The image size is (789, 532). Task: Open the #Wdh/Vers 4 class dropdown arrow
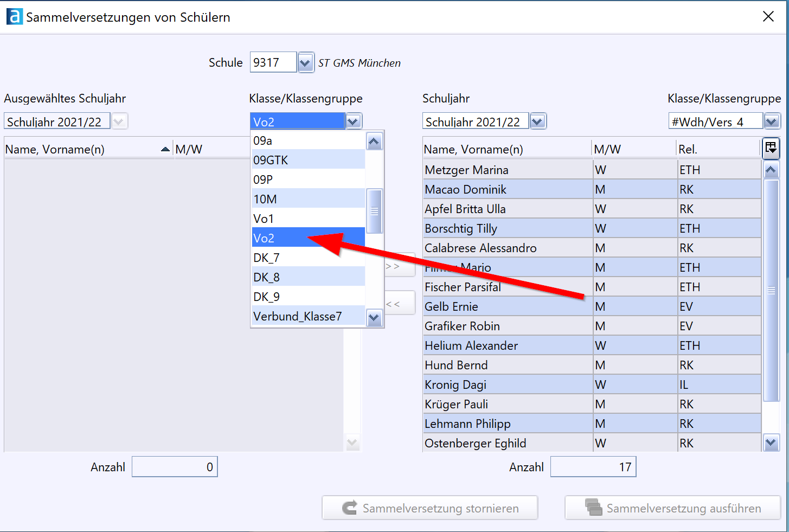772,121
